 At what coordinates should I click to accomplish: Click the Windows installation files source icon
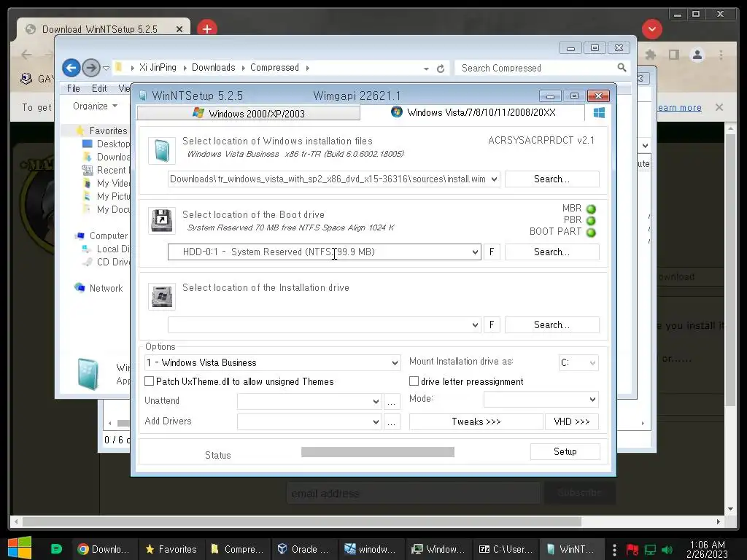click(161, 151)
